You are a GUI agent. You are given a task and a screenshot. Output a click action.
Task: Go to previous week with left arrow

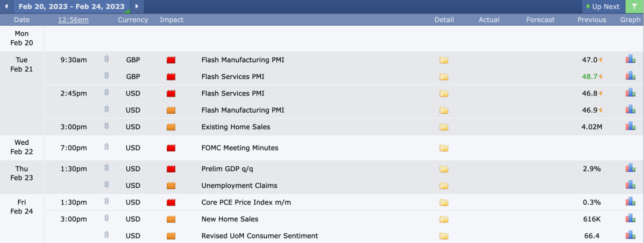(6, 6)
